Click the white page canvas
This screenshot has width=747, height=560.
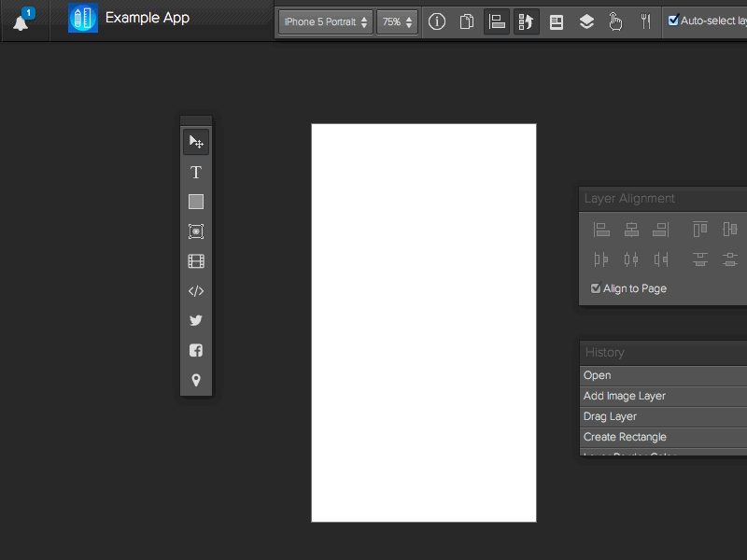pos(424,322)
